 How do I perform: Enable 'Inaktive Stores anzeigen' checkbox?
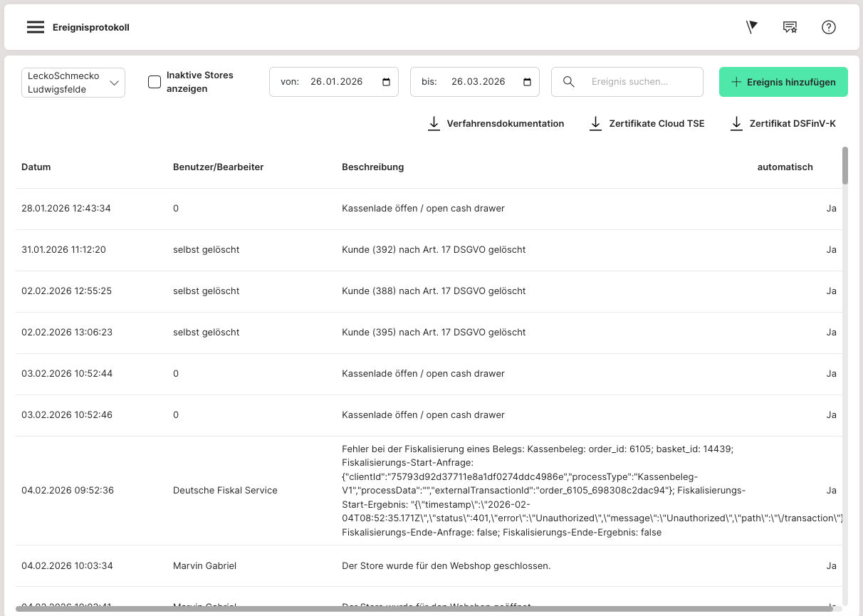point(155,82)
